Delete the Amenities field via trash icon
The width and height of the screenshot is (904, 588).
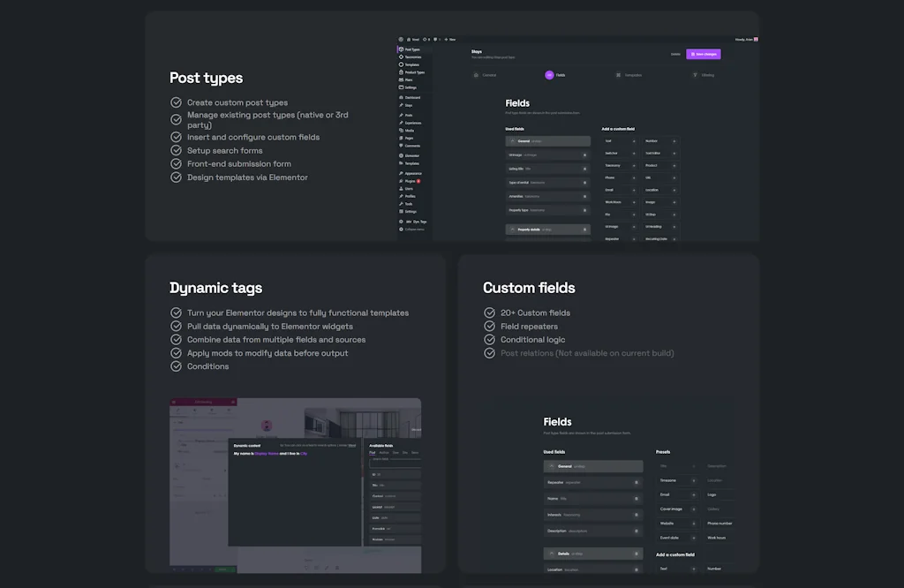coord(584,196)
